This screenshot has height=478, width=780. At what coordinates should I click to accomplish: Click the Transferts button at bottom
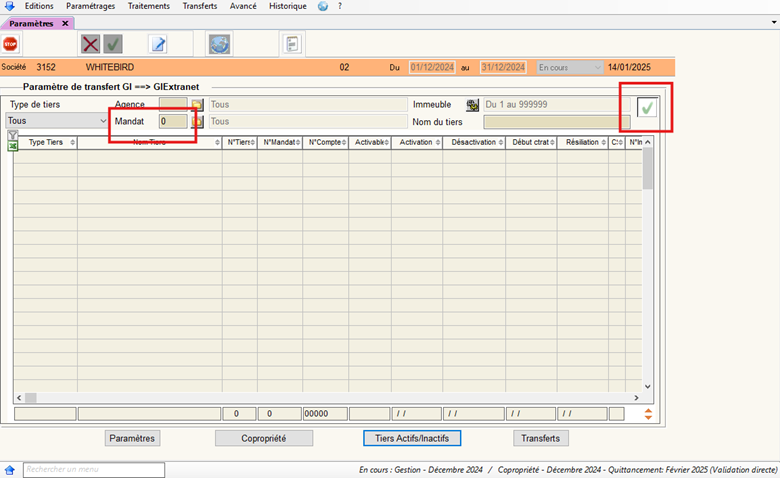(541, 438)
